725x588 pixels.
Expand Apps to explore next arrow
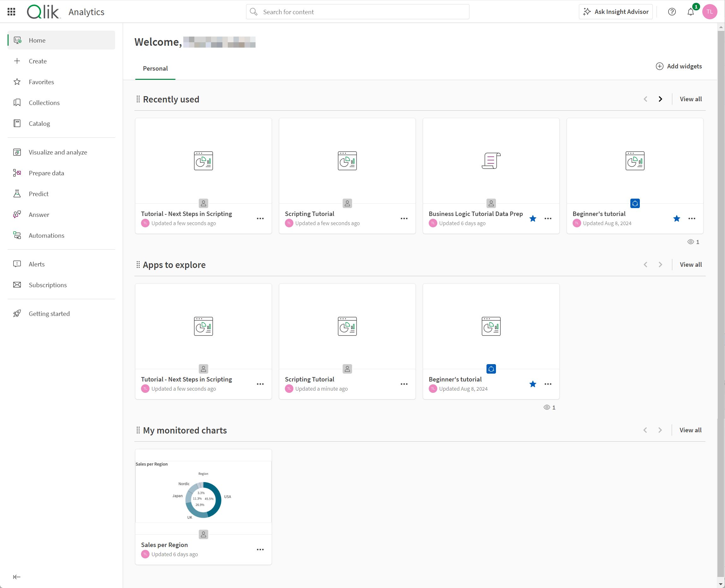click(x=660, y=265)
